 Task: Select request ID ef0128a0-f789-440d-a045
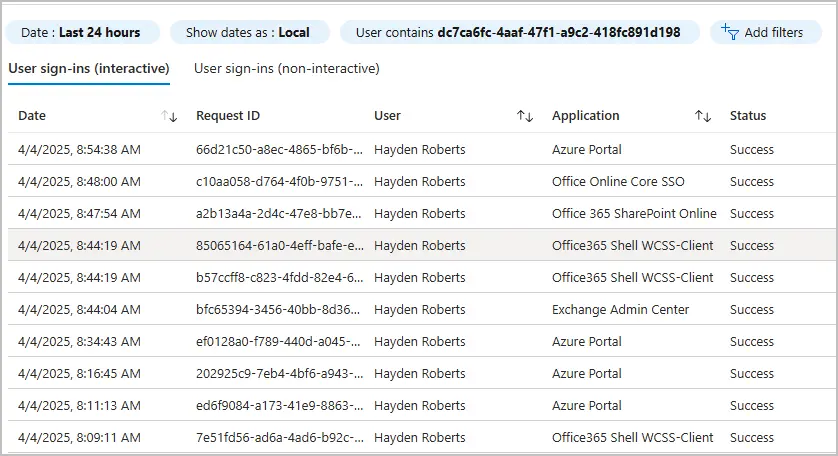278,342
